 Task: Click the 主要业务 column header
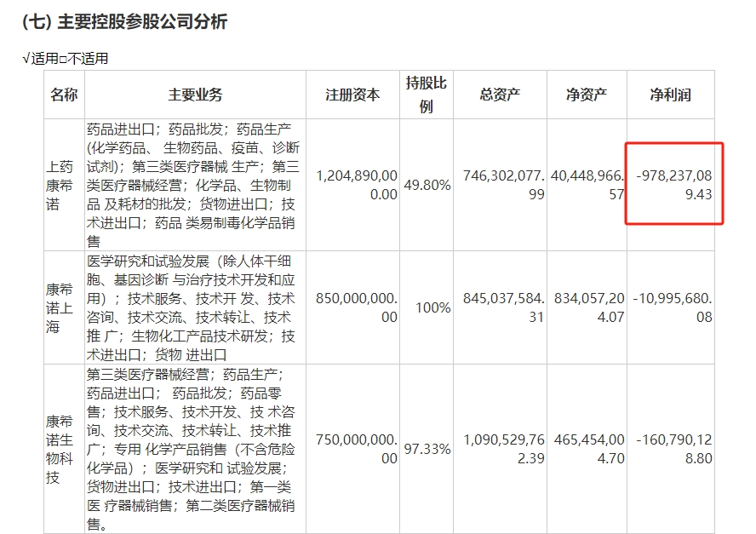pyautogui.click(x=195, y=95)
